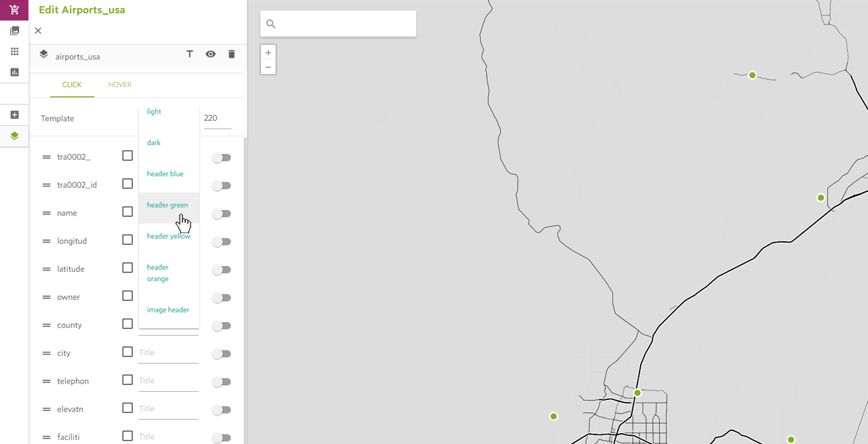868x444 pixels.
Task: Grab the drag handle for city row
Action: tap(47, 353)
